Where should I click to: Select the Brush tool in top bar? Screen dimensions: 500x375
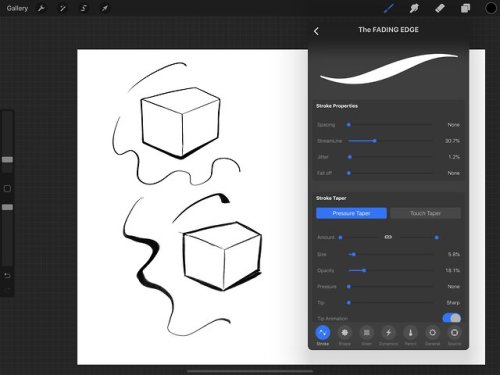389,8
